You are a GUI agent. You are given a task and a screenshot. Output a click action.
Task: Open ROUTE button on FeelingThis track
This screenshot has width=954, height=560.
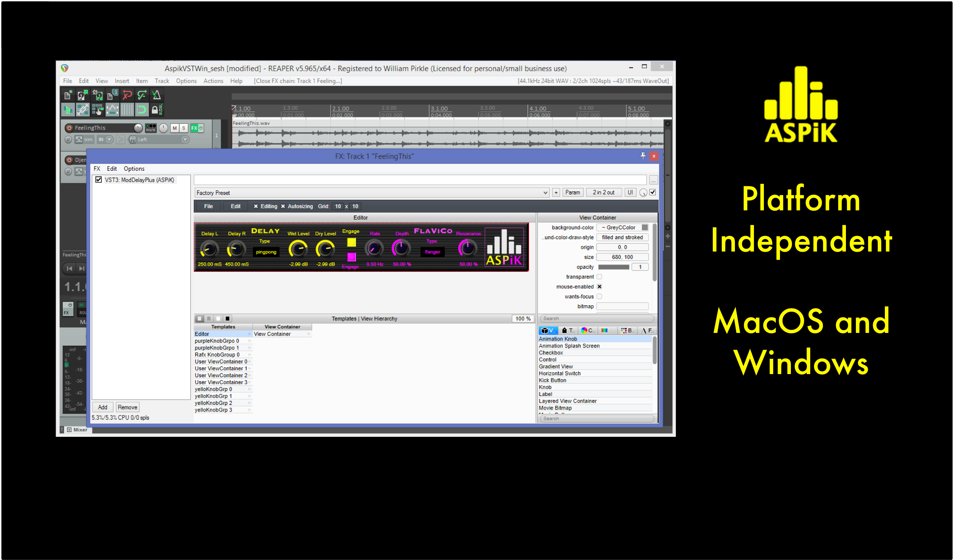coord(151,128)
